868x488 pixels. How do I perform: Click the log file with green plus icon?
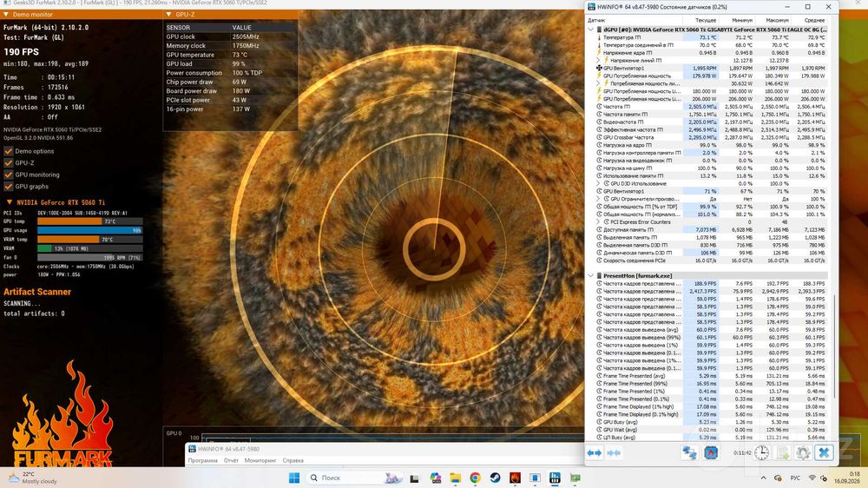coord(783,452)
